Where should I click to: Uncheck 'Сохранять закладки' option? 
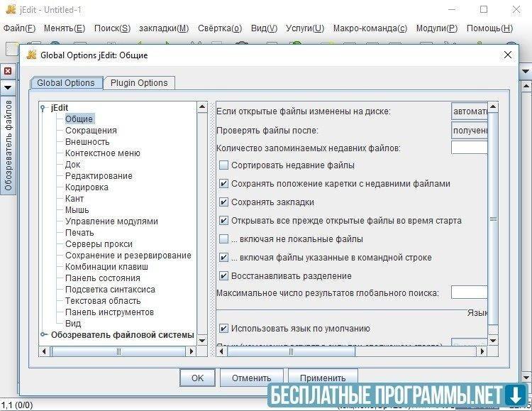point(224,202)
